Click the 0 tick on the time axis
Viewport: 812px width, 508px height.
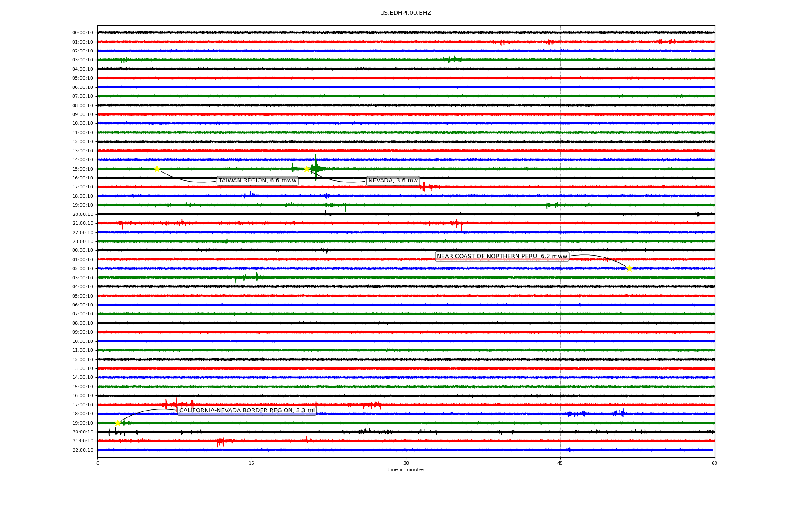click(98, 463)
